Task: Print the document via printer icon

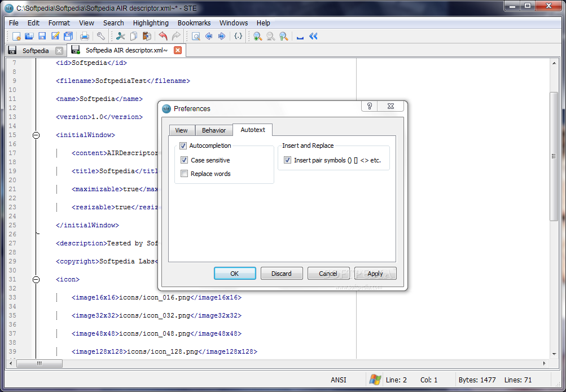Action: pyautogui.click(x=85, y=36)
